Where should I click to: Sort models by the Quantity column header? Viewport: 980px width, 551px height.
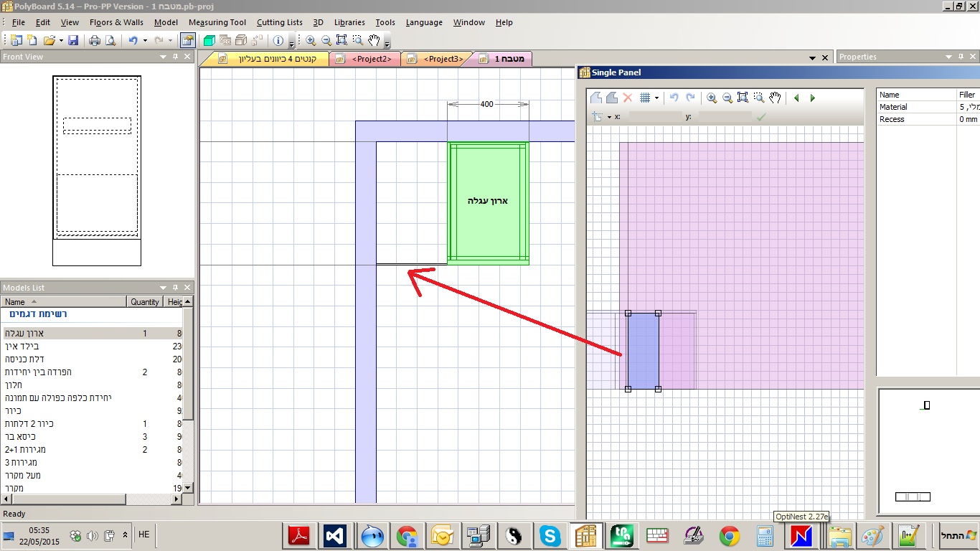coord(145,302)
